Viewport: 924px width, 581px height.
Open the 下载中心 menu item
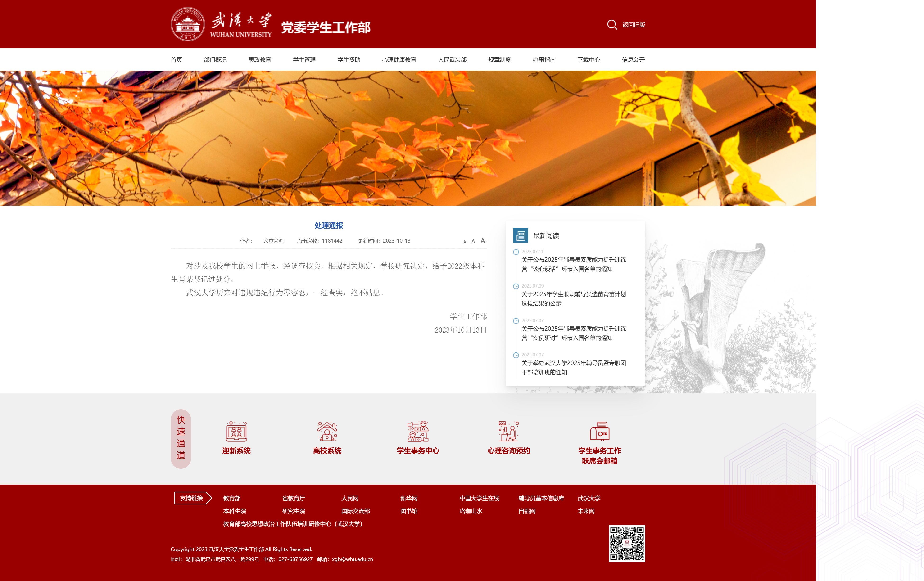coord(589,59)
